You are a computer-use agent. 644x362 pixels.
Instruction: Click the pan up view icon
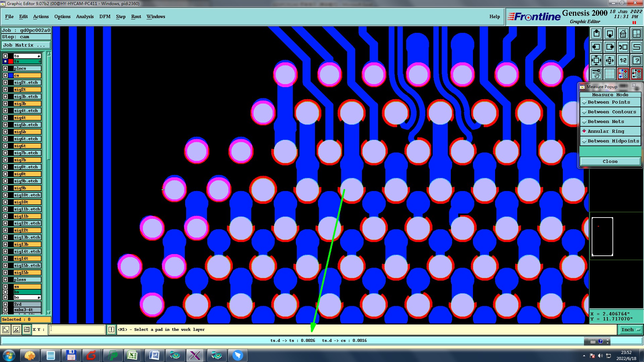[596, 34]
